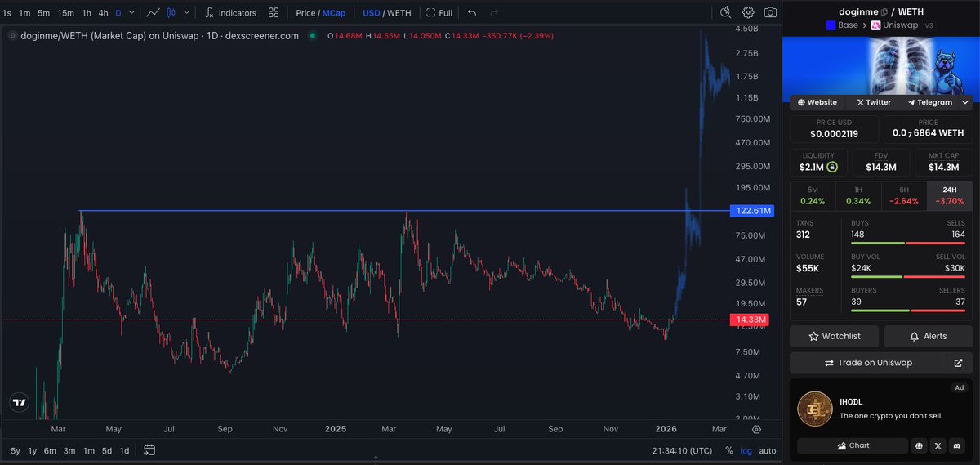Open chart settings gear
The image size is (980, 465).
pos(749,12)
